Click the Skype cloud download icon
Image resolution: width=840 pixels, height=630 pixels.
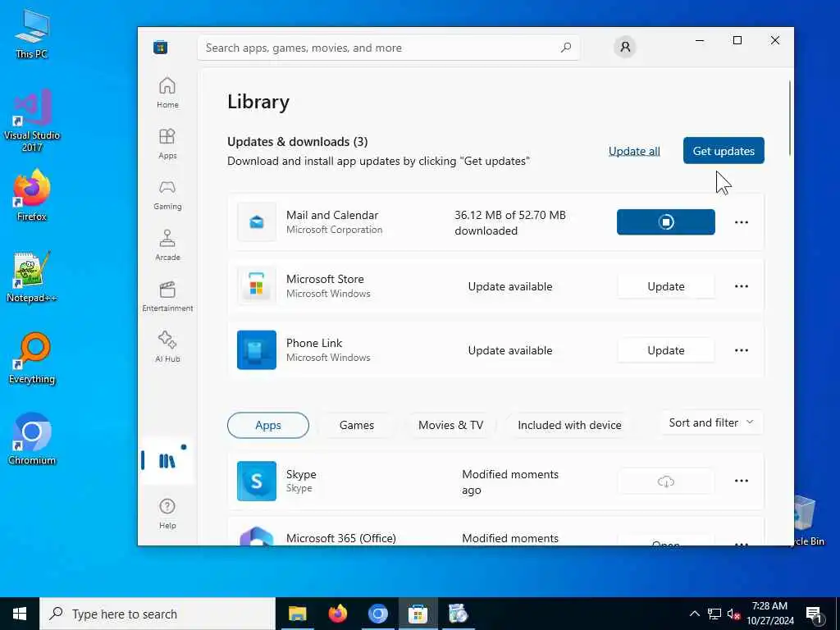(666, 481)
